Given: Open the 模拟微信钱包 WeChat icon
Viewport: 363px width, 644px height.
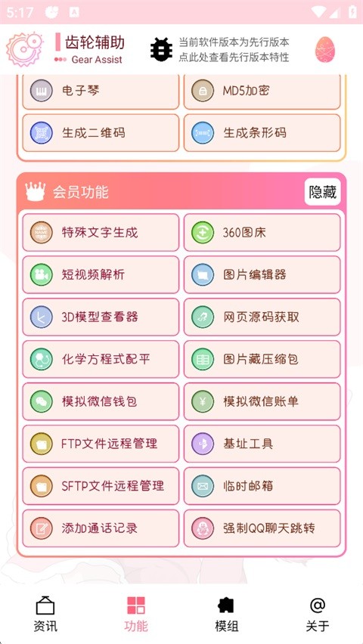Looking at the screenshot, I should (41, 401).
